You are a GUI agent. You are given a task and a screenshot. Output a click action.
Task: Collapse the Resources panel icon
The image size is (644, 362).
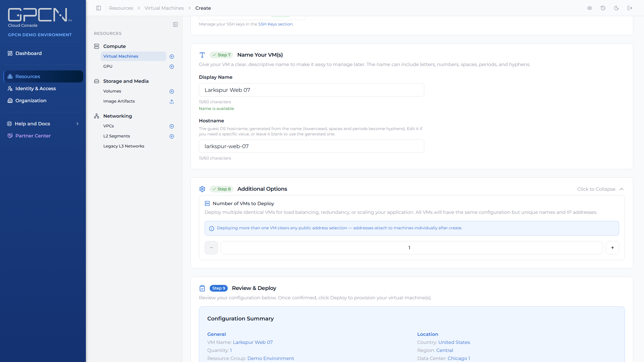click(x=175, y=24)
